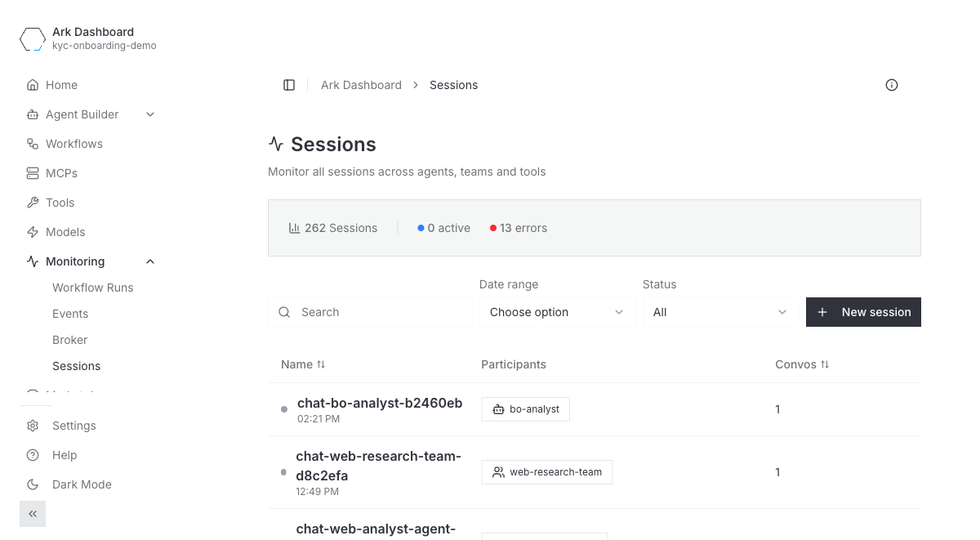Screen dimensions: 980x540
Task: Open session chat-web-research-team-d8c2efa
Action: (x=378, y=466)
